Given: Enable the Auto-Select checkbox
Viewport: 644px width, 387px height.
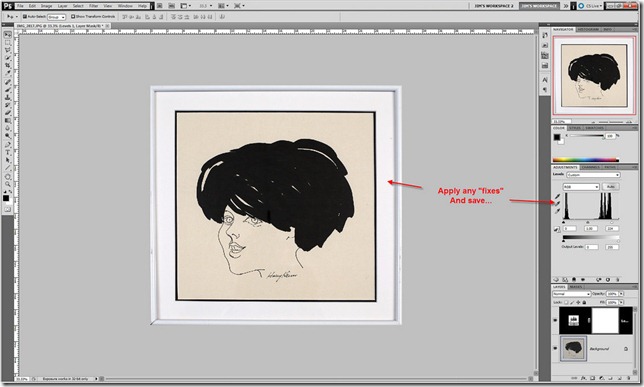Looking at the screenshot, I should pyautogui.click(x=25, y=16).
